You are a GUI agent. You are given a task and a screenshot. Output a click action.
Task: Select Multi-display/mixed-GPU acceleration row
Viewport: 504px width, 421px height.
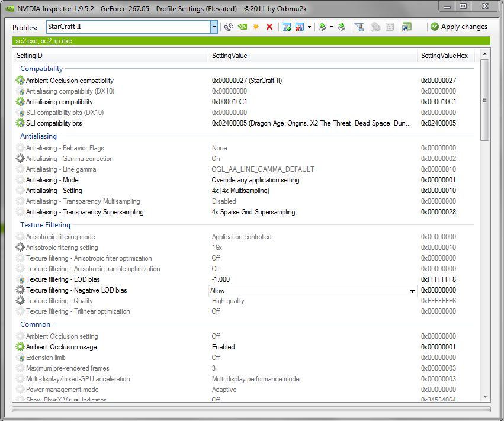click(x=244, y=379)
